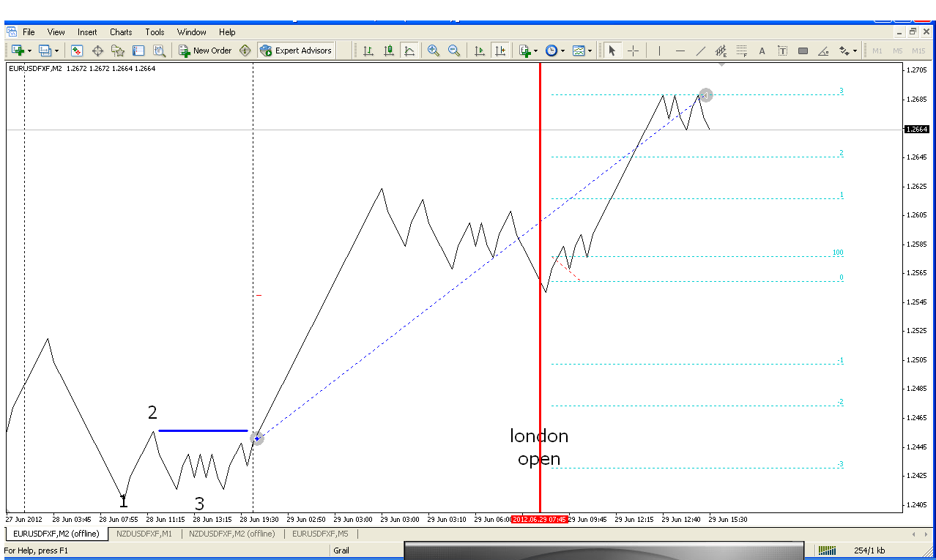The width and height of the screenshot is (936, 560).
Task: Open the Navigator panel
Action: click(118, 51)
